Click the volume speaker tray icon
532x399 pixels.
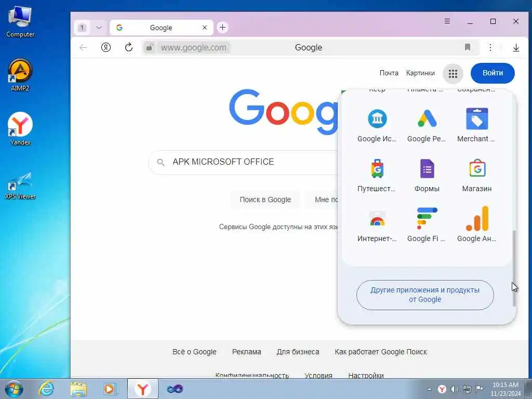pyautogui.click(x=454, y=389)
